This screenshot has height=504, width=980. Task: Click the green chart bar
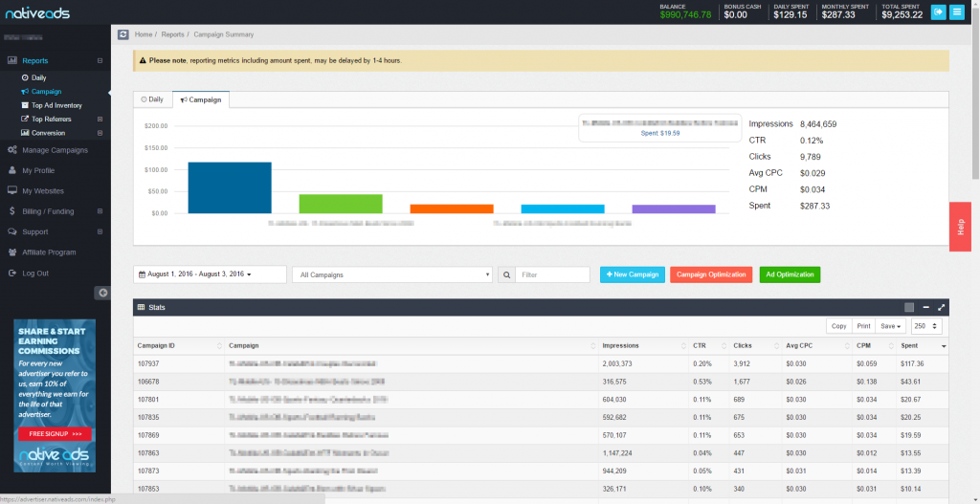(x=341, y=204)
